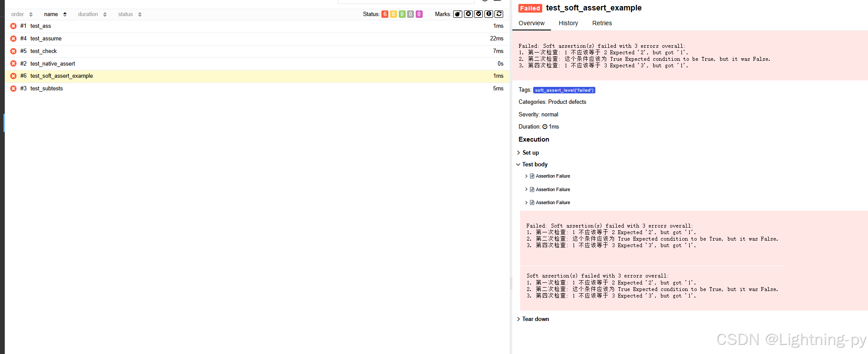Click the first Assertion Failure attachment icon

tap(532, 176)
